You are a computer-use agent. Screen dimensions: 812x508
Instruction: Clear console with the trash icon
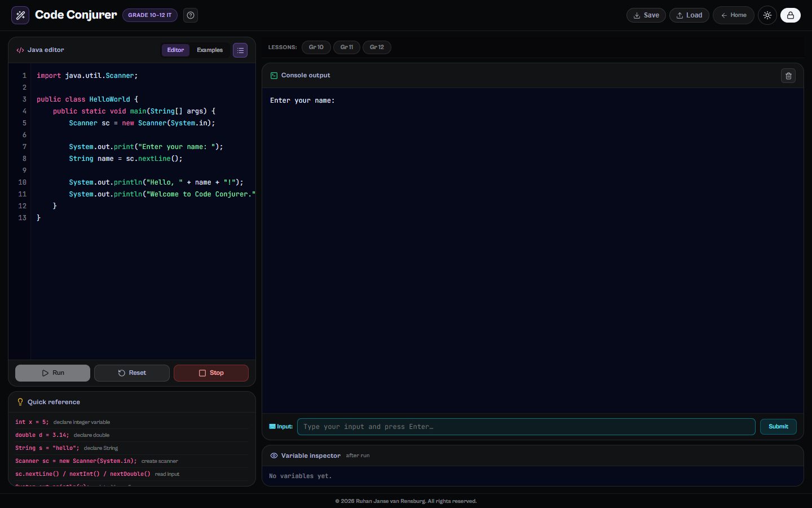(788, 76)
